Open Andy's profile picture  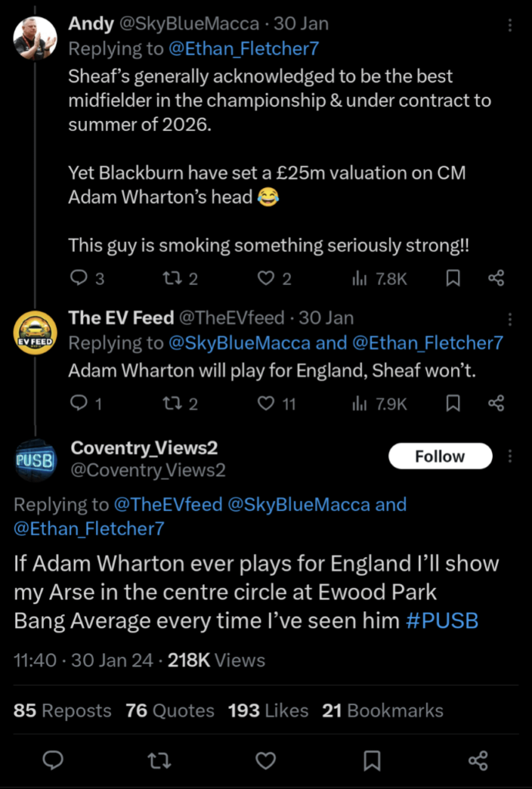click(35, 38)
